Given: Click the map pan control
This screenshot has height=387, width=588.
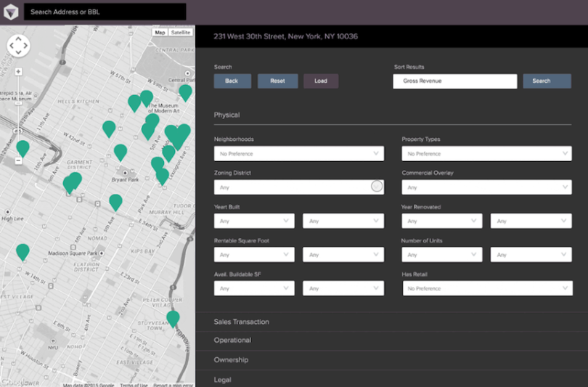Looking at the screenshot, I should tap(18, 46).
